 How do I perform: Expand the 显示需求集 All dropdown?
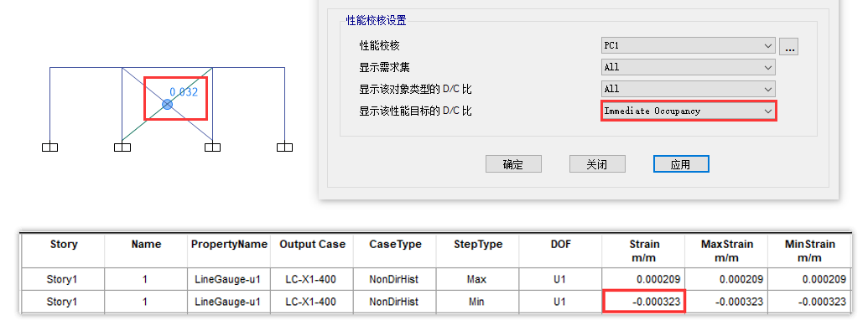[688, 68]
